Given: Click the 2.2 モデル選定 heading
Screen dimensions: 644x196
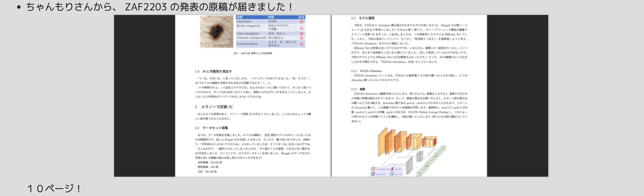Looking at the screenshot, I should [x=363, y=18].
